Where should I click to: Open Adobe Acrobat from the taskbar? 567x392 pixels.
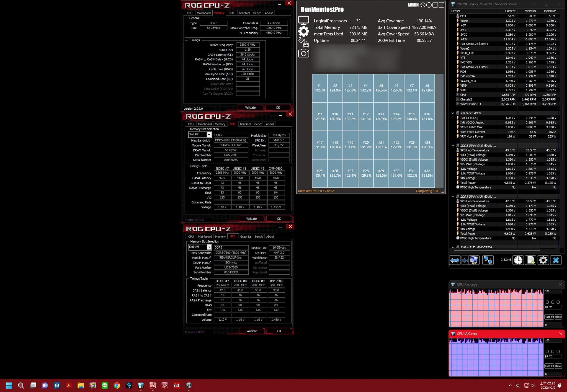click(69, 385)
